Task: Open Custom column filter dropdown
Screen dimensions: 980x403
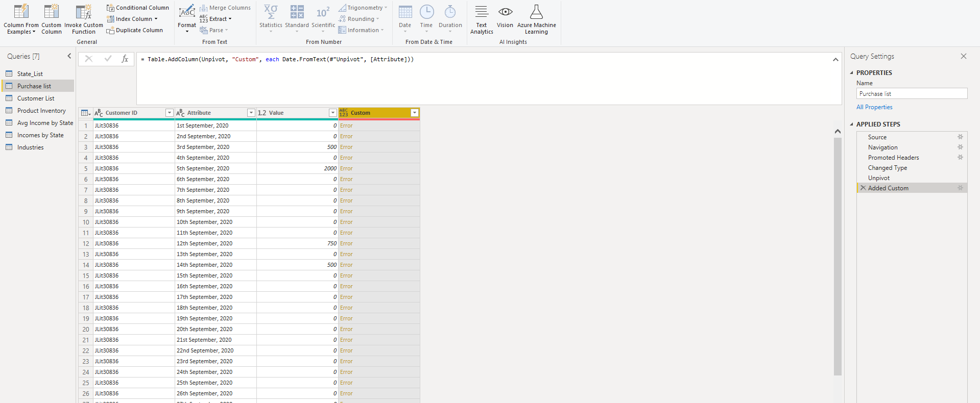Action: coord(415,113)
